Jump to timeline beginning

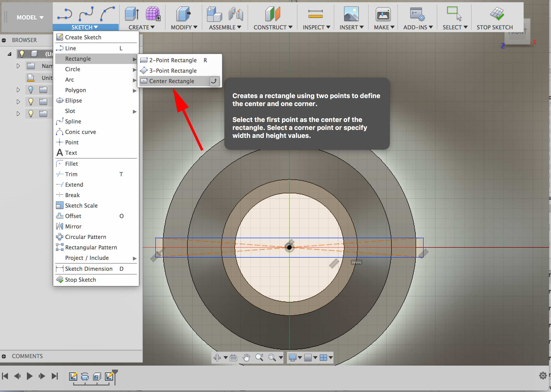pyautogui.click(x=5, y=376)
